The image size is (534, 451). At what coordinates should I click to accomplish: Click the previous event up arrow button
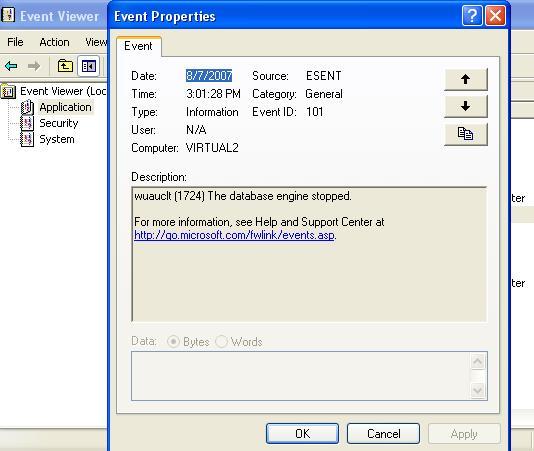[466, 79]
